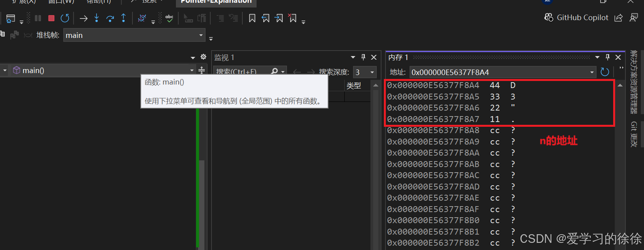This screenshot has height=250, width=644.
Task: Click the Step Into icon
Action: click(97, 18)
